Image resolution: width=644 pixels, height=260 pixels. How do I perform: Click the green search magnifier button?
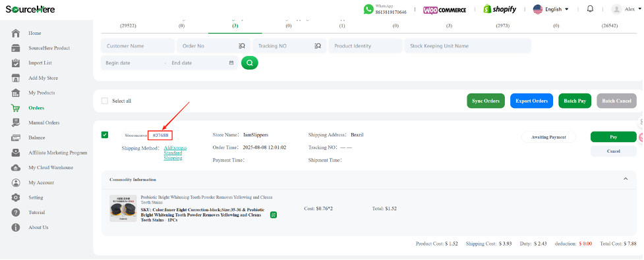point(250,63)
